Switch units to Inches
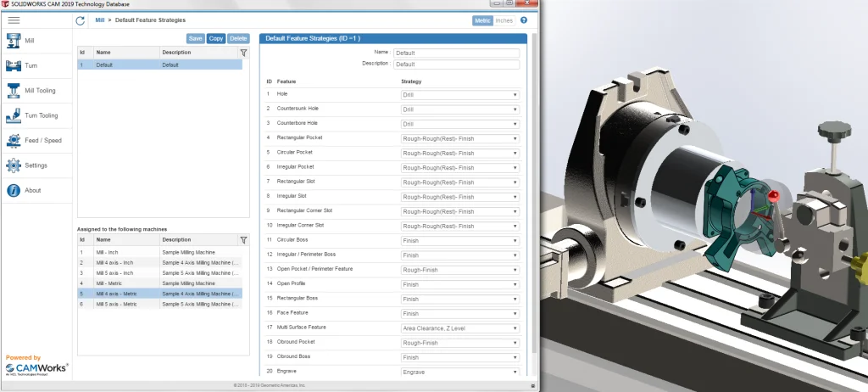The image size is (868, 392). (504, 20)
